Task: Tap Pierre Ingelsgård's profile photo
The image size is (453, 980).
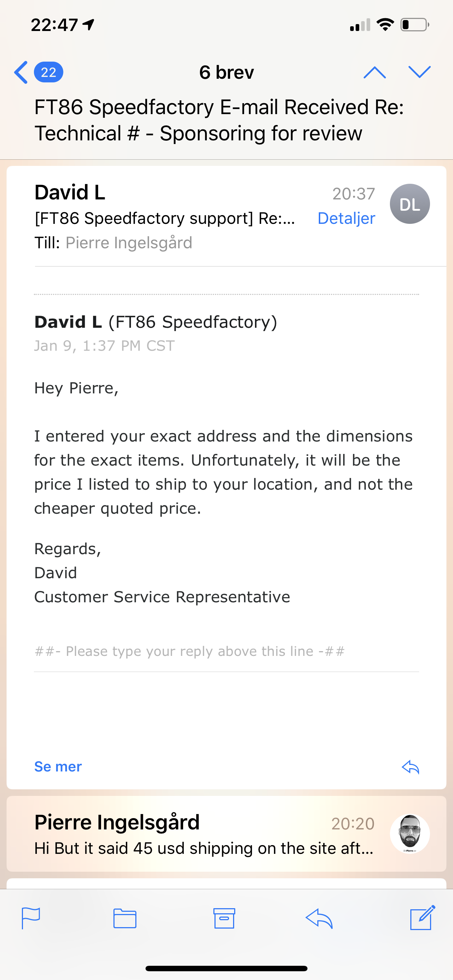Action: pyautogui.click(x=410, y=833)
